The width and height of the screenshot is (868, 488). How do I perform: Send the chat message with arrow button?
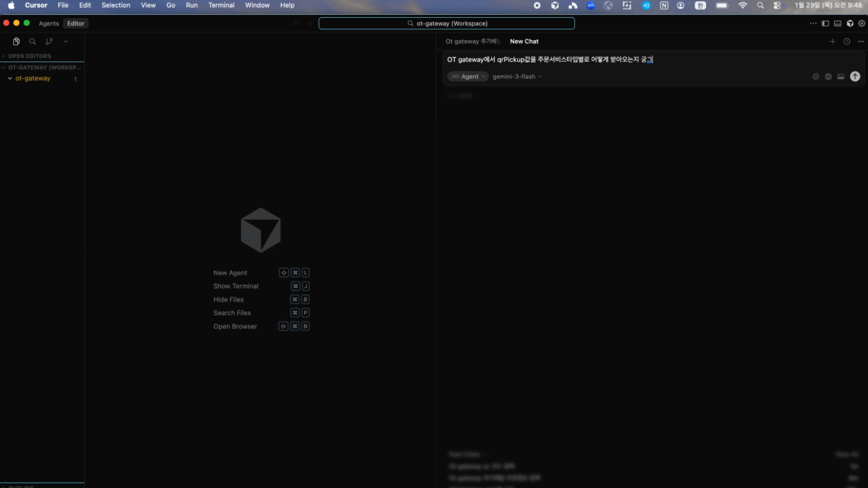[x=855, y=76]
